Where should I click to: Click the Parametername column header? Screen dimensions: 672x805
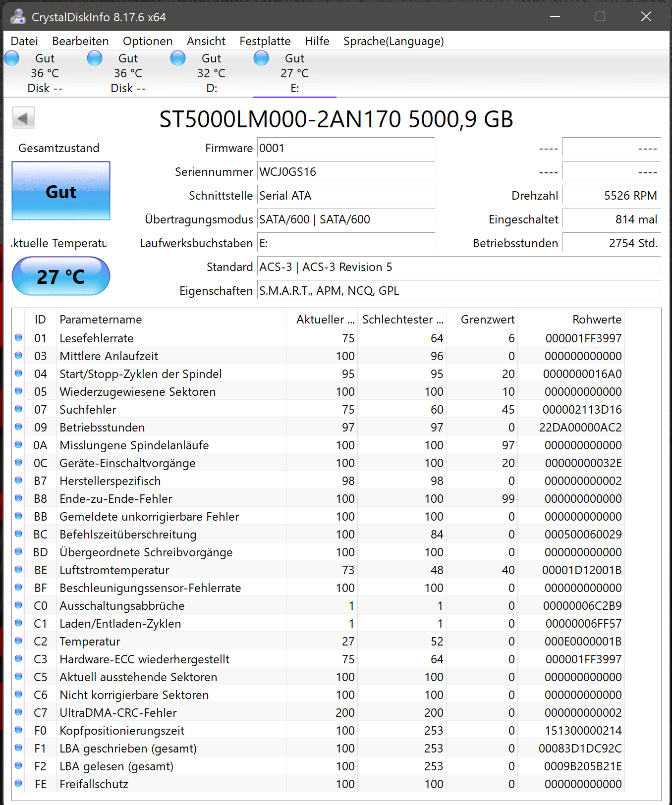(171, 320)
